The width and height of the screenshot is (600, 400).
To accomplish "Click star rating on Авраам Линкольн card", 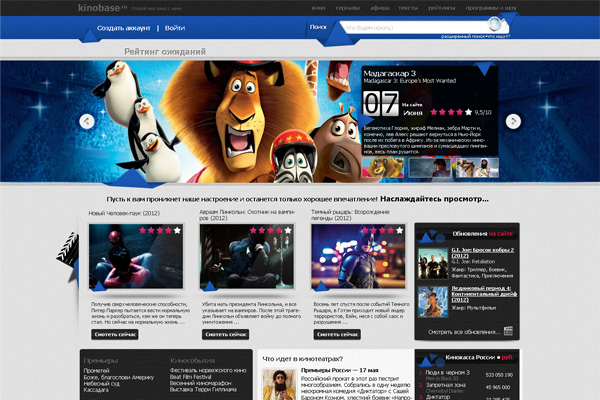I will point(271,230).
